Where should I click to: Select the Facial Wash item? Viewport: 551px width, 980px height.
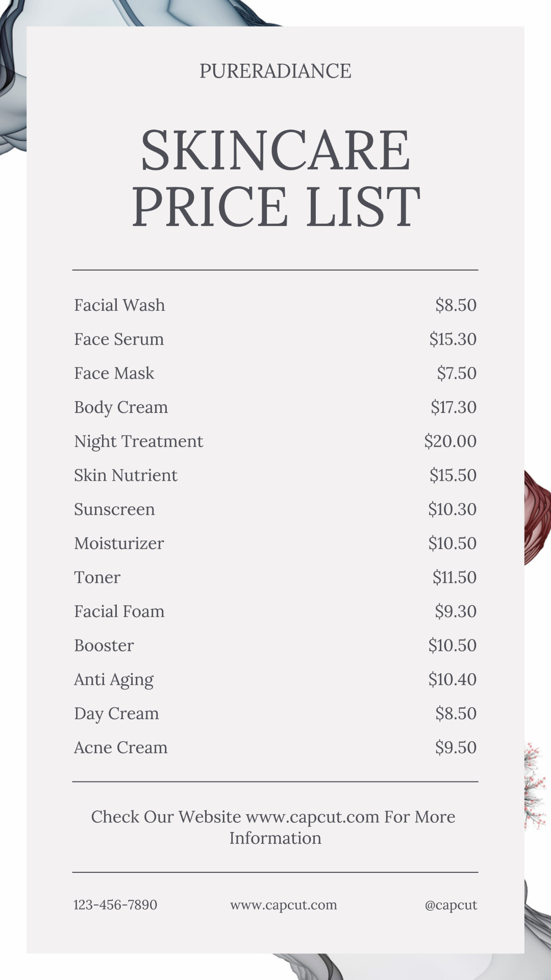click(119, 305)
